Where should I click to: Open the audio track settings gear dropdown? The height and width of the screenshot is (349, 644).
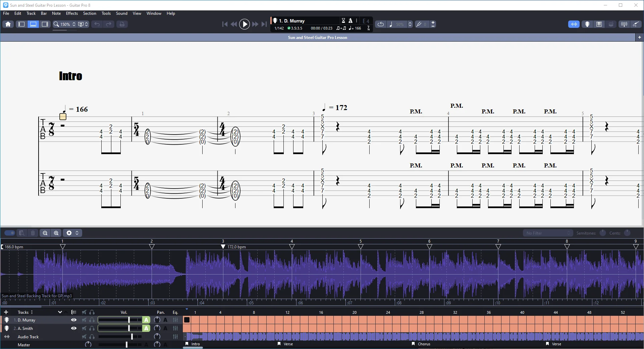[x=72, y=233]
